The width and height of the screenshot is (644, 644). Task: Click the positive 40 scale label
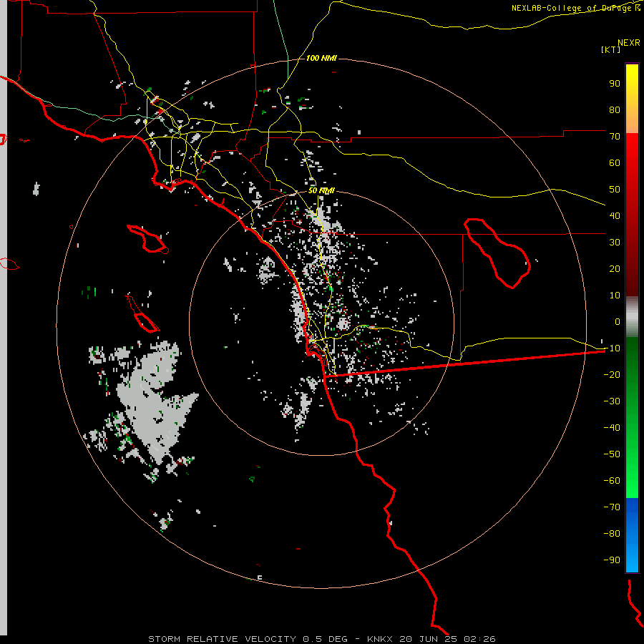click(x=615, y=215)
